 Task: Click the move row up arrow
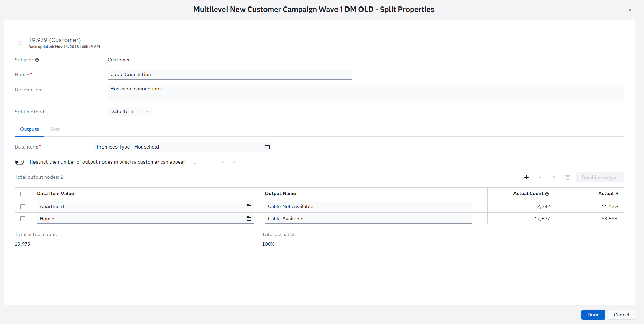[540, 177]
